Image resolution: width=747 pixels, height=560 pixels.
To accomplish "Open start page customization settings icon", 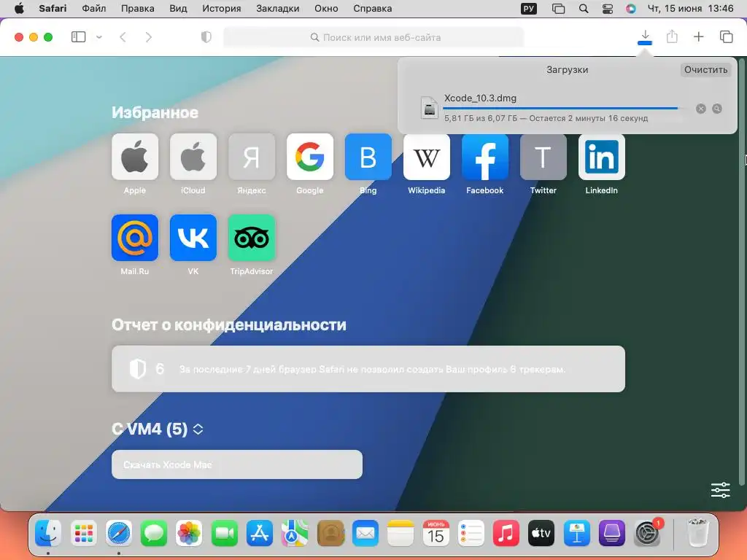I will point(720,490).
